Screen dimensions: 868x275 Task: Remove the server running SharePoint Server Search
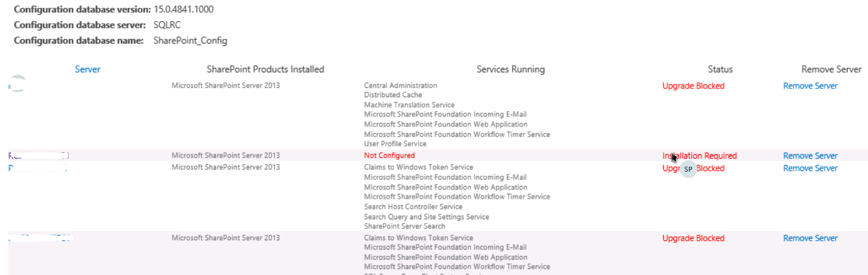point(810,168)
